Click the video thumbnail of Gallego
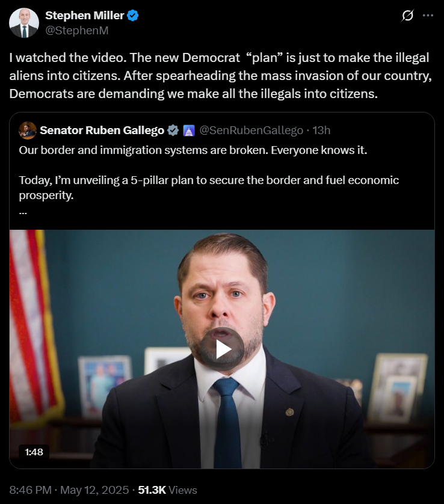Viewport: 444px width, 504px height. [222, 349]
